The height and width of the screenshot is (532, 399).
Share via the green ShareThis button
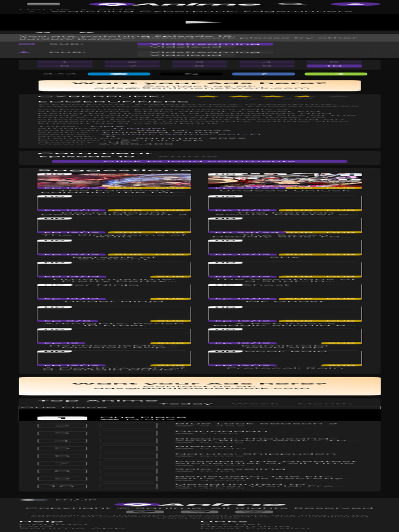click(336, 74)
